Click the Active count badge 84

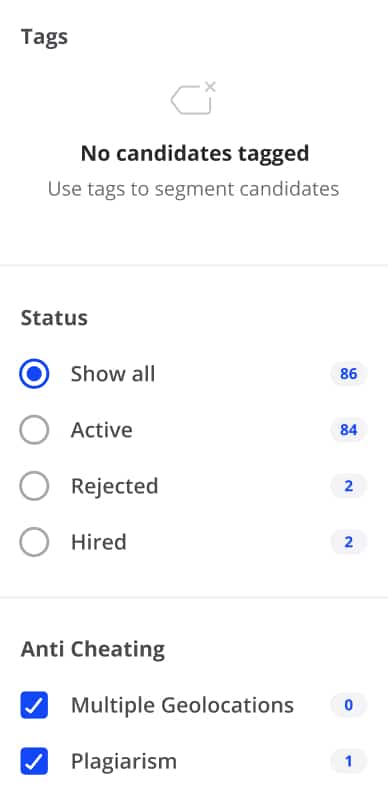point(349,430)
